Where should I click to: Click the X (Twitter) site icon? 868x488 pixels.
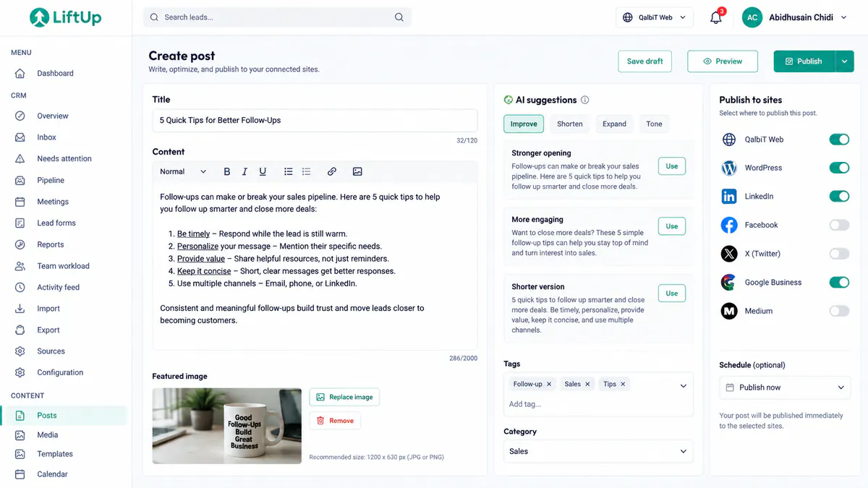729,254
